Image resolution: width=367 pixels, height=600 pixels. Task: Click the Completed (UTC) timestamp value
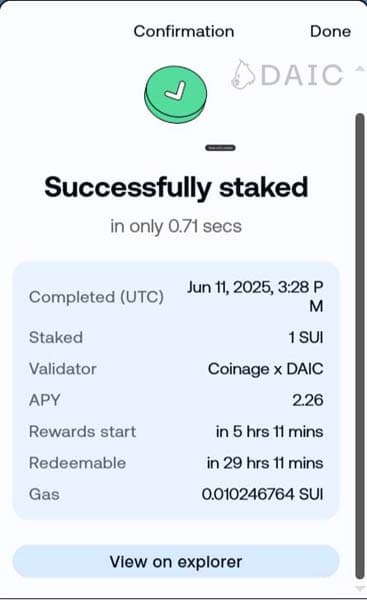(x=255, y=297)
